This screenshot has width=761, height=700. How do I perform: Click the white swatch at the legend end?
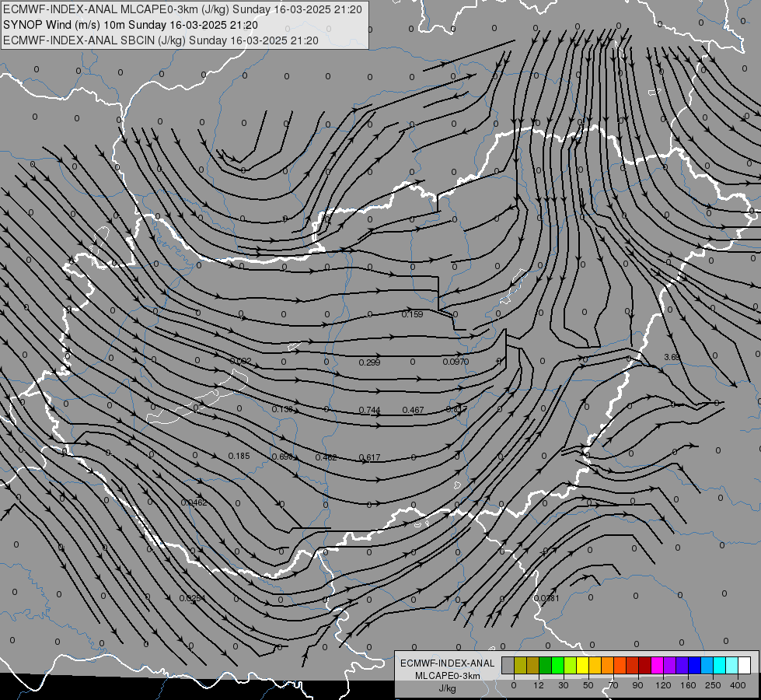pyautogui.click(x=745, y=665)
